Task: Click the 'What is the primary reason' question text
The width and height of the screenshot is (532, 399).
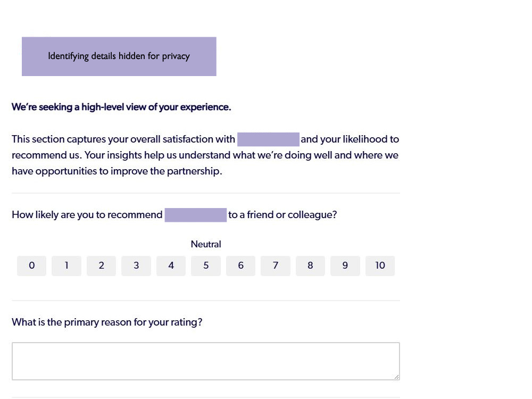Action: (107, 322)
